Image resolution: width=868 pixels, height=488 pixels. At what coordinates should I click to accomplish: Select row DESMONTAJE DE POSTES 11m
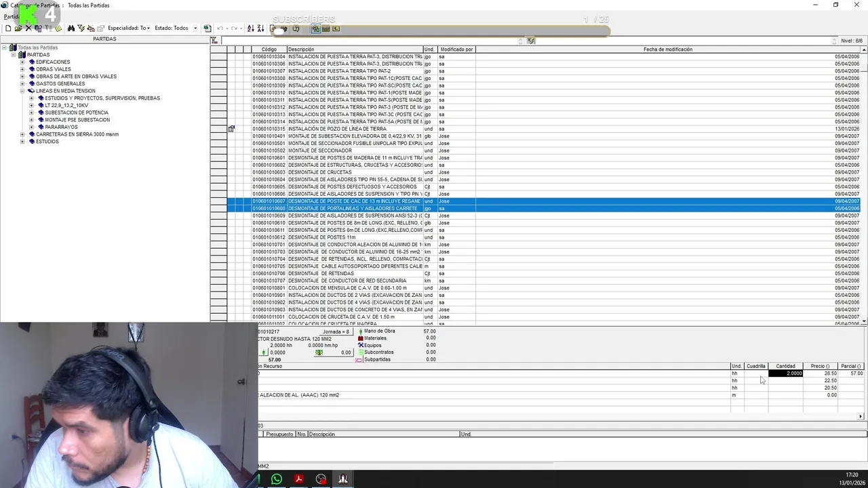[542, 237]
